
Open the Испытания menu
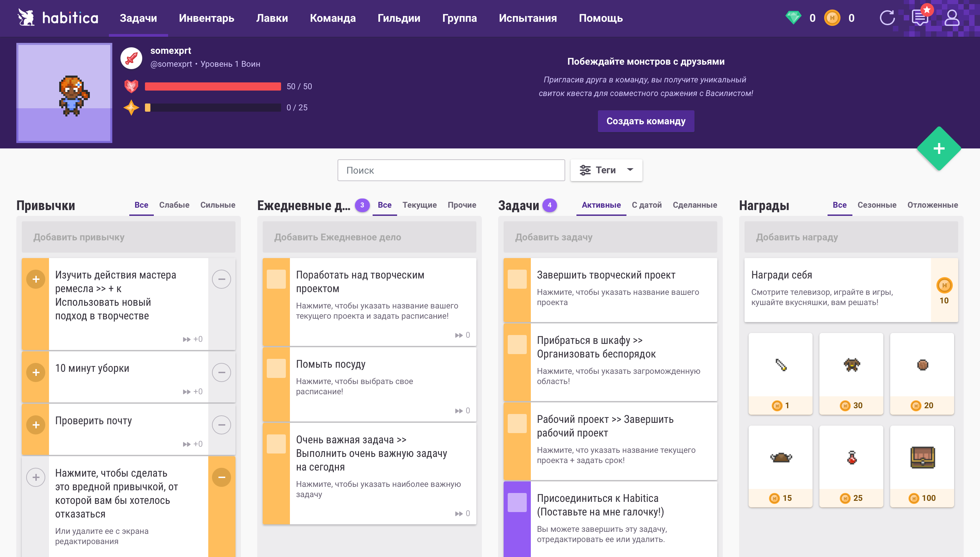[x=527, y=18]
